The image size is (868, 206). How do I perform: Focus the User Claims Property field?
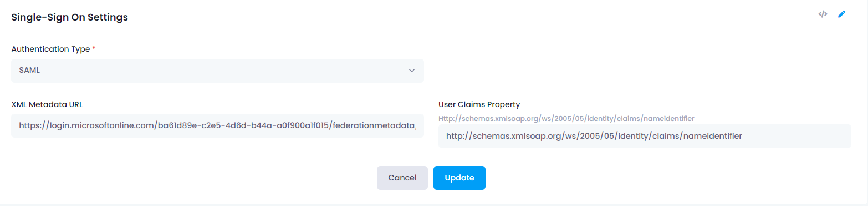coord(645,136)
